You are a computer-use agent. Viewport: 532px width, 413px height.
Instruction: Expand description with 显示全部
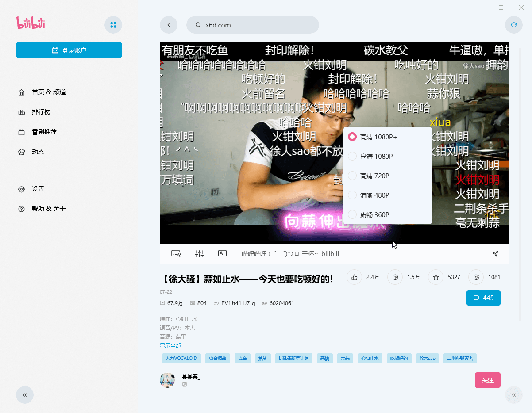click(170, 346)
